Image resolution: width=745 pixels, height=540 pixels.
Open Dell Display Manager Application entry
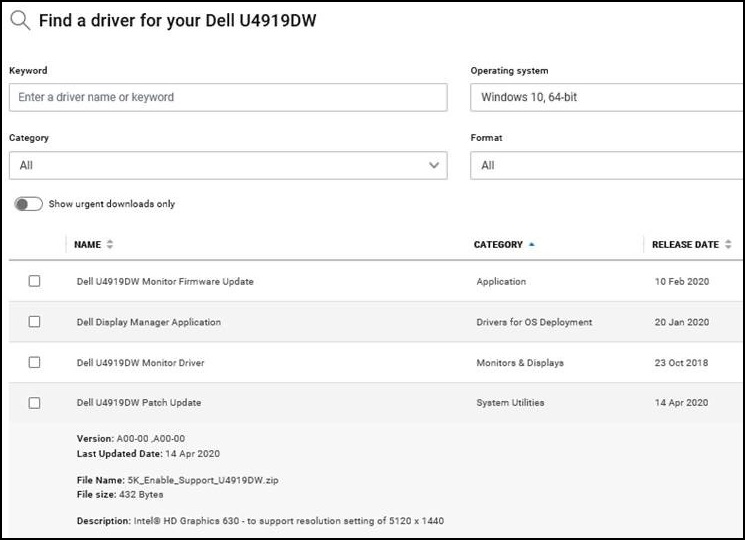[x=149, y=322]
